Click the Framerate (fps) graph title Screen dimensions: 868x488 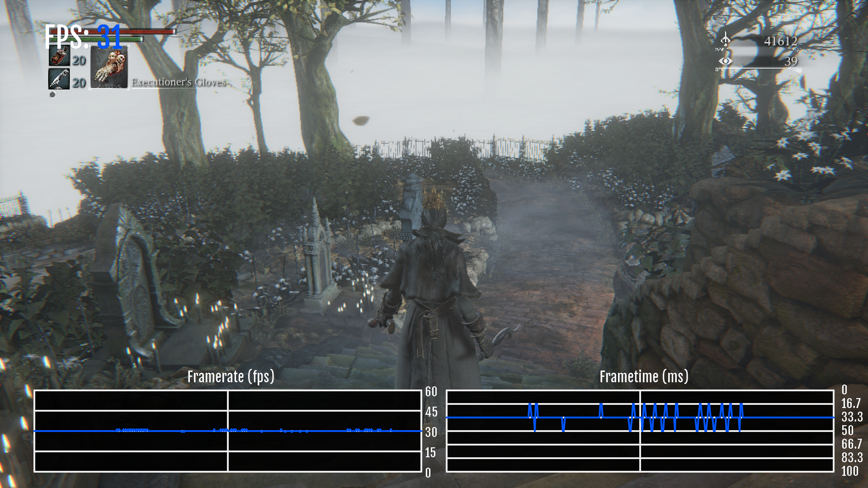(231, 377)
